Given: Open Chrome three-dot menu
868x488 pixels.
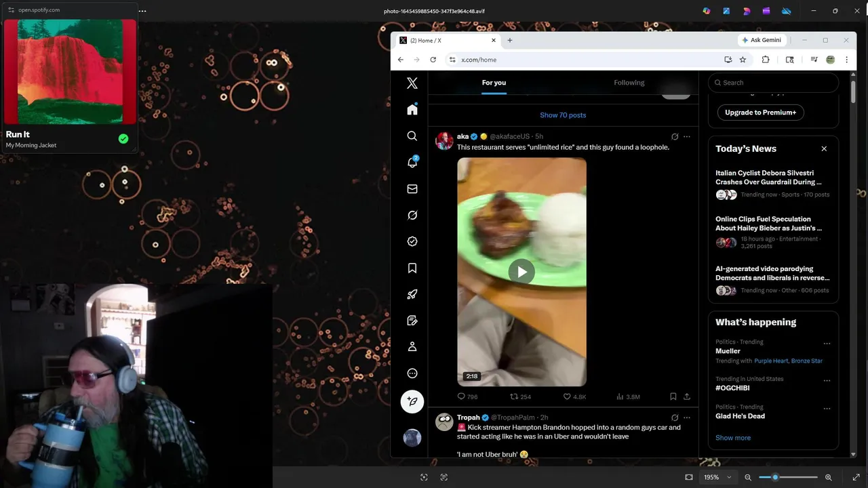Looking at the screenshot, I should [846, 60].
